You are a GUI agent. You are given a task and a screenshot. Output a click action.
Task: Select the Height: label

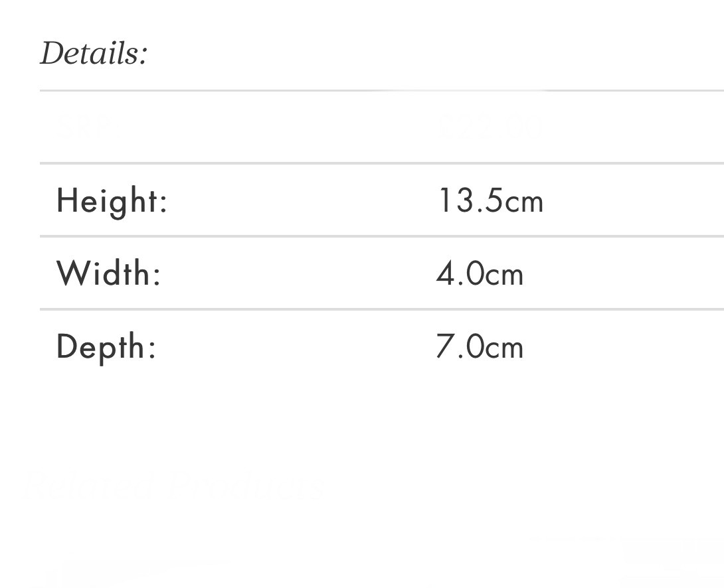pyautogui.click(x=112, y=200)
